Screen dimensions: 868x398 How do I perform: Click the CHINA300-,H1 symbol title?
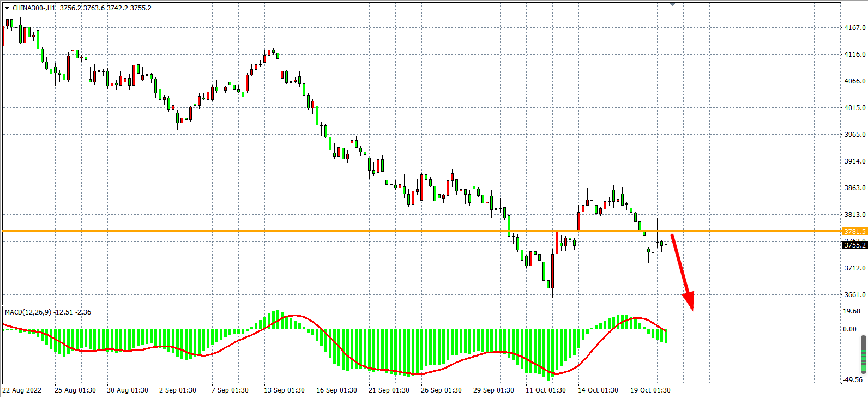coord(34,8)
